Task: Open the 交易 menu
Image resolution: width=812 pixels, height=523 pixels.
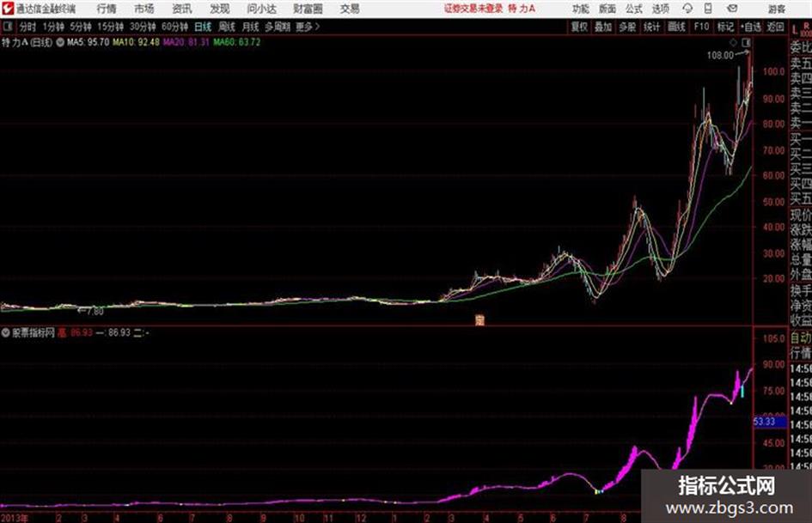Action: 350,9
